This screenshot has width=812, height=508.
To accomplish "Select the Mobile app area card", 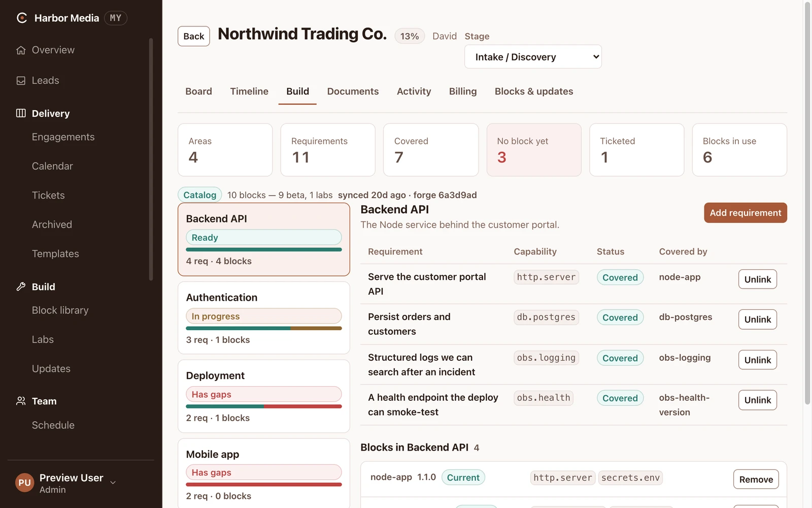I will pyautogui.click(x=264, y=473).
